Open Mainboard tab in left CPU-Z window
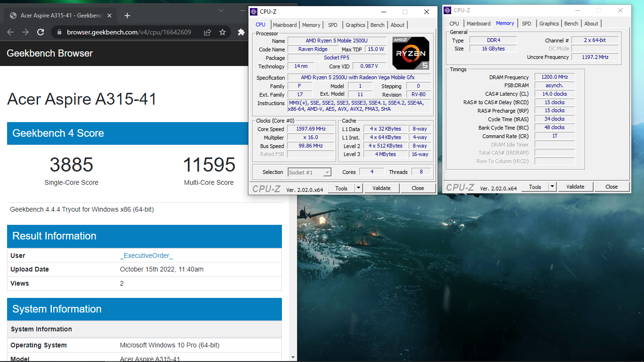 (285, 25)
